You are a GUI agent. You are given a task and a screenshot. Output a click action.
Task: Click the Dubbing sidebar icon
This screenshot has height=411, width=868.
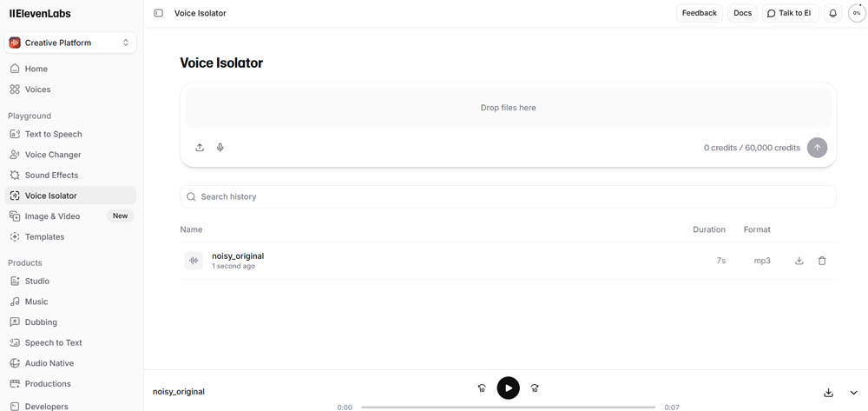[15, 322]
